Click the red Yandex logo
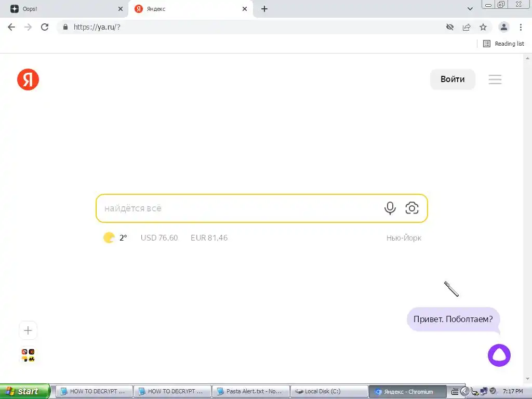 28,79
